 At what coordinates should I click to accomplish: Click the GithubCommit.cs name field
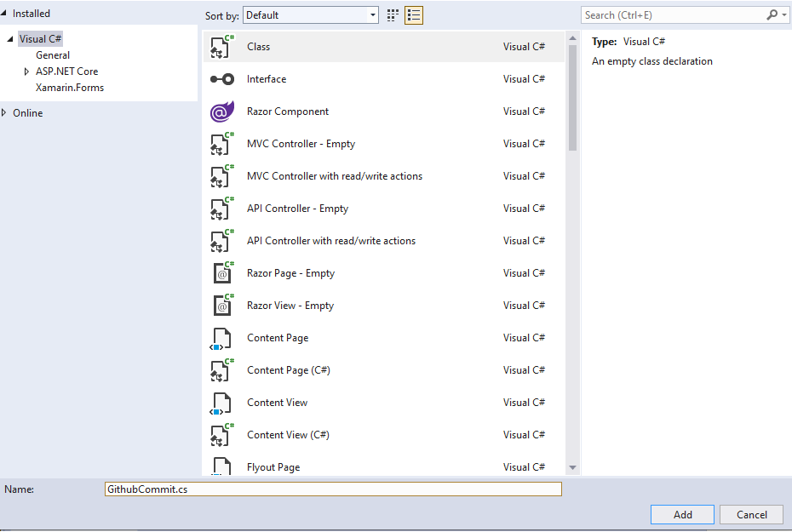pos(332,489)
